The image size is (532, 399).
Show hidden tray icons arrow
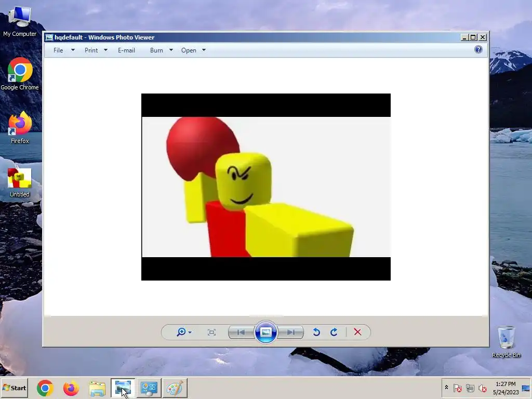446,387
